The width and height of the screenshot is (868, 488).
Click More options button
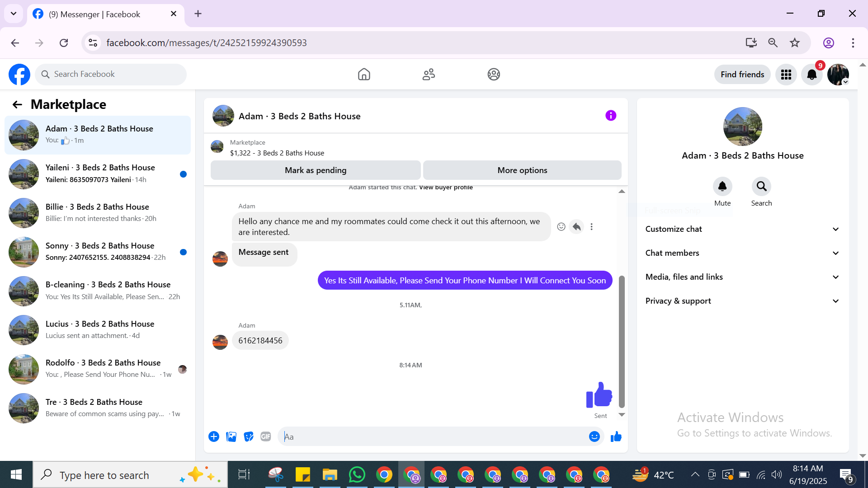pyautogui.click(x=522, y=170)
